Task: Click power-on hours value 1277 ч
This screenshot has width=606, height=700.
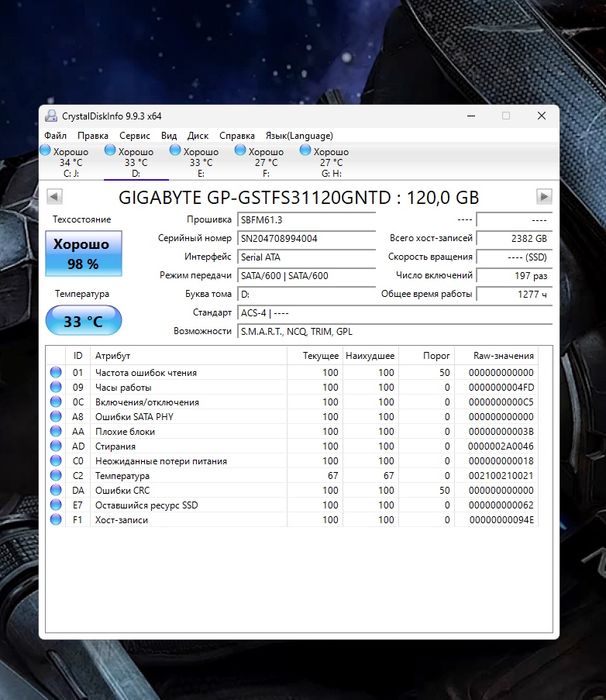Action: pos(514,294)
